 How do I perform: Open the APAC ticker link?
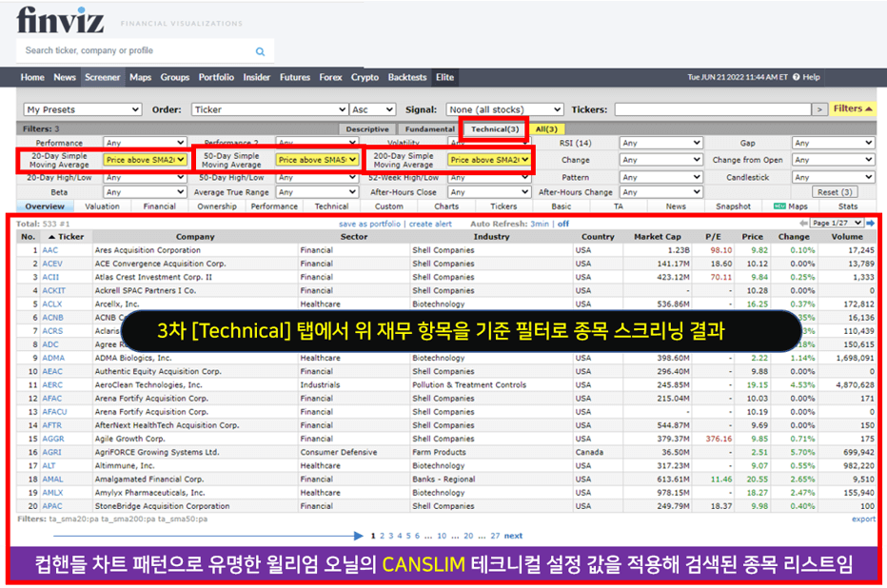pyautogui.click(x=52, y=506)
